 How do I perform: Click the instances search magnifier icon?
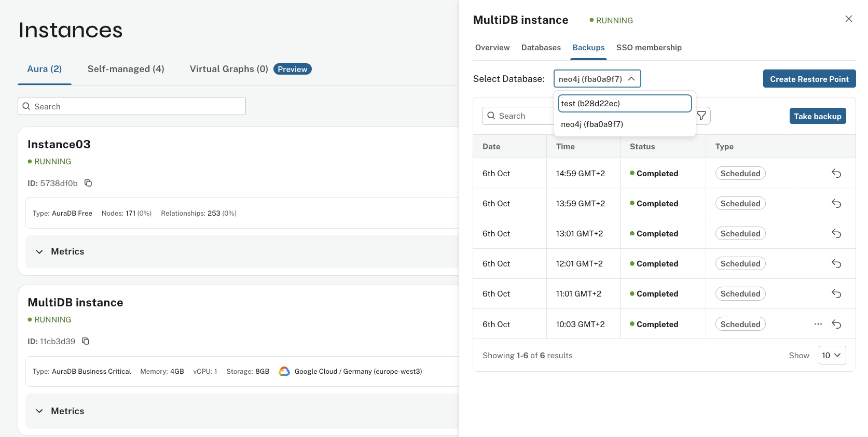tap(26, 106)
